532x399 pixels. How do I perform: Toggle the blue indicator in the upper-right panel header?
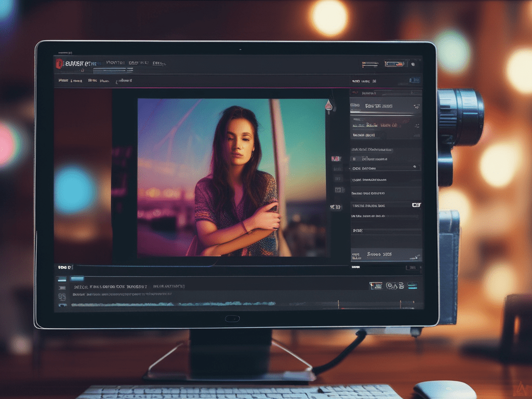coord(414,81)
